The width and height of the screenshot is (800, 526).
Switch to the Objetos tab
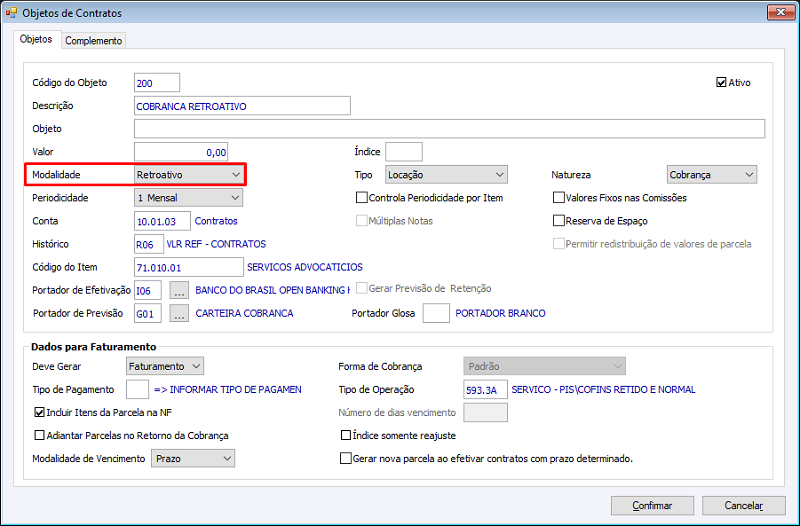tap(36, 39)
